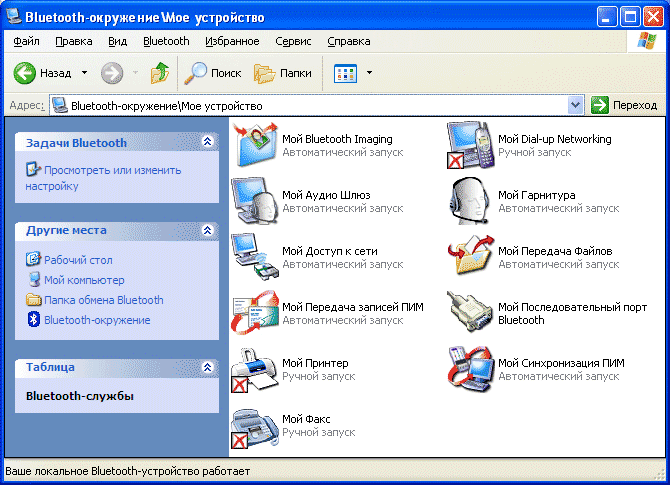
Task: Select the Мой Последовательный порт Bluetooth icon
Action: pyautogui.click(x=469, y=312)
